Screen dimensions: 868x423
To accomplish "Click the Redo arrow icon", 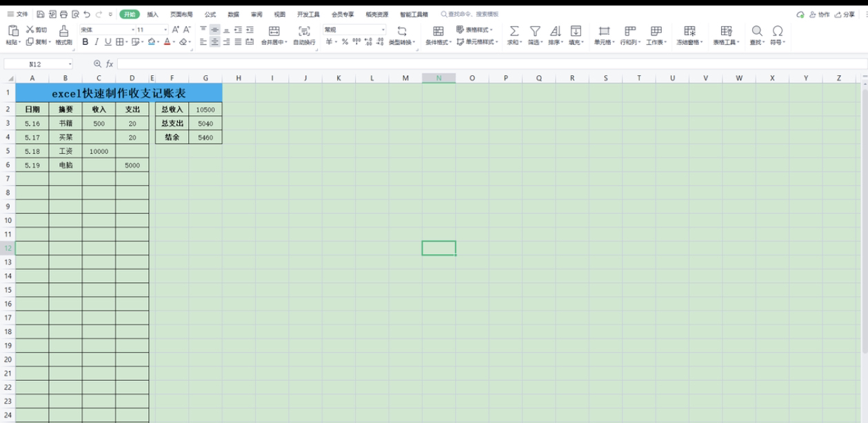I will [x=99, y=14].
